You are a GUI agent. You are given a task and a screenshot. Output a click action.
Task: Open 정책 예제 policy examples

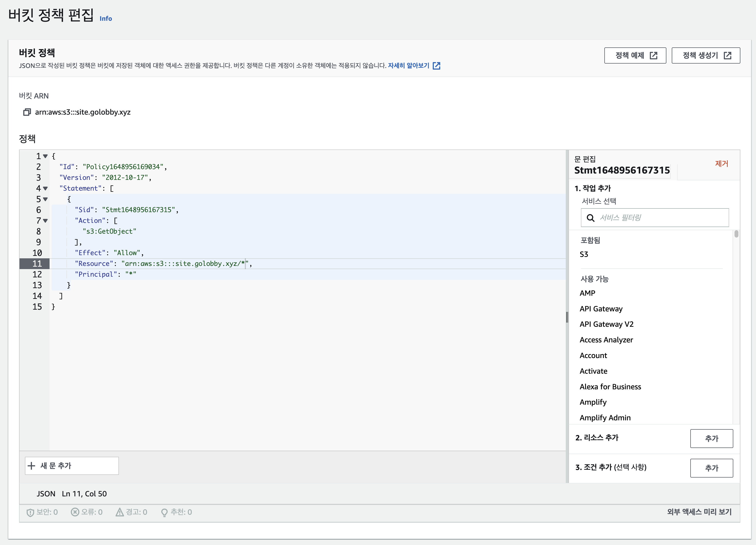[x=635, y=55]
